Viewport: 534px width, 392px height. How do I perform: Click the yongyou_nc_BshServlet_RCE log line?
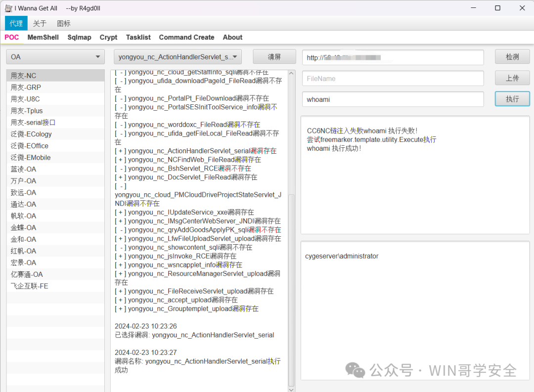tap(183, 169)
